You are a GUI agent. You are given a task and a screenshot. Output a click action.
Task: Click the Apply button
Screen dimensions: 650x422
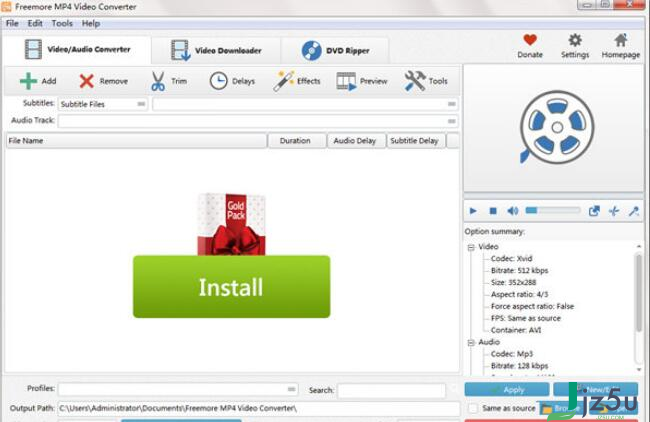point(507,389)
